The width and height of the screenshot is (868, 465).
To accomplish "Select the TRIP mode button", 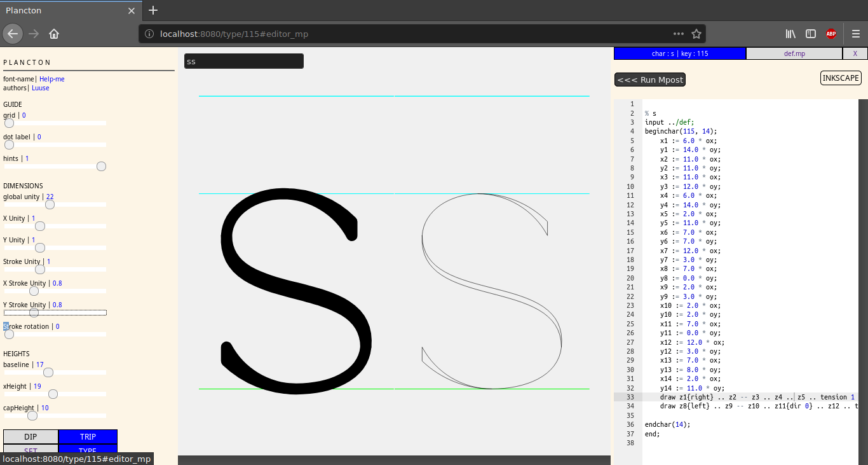I will pyautogui.click(x=88, y=437).
